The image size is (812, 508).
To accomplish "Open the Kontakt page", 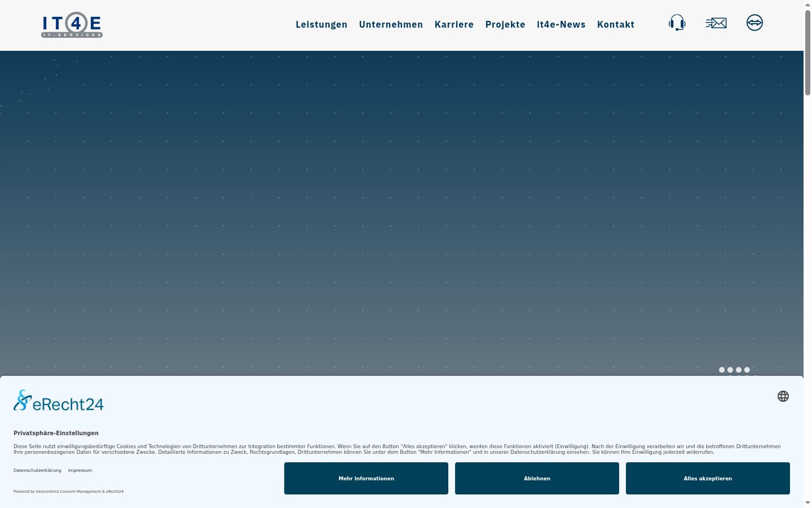I will (616, 24).
